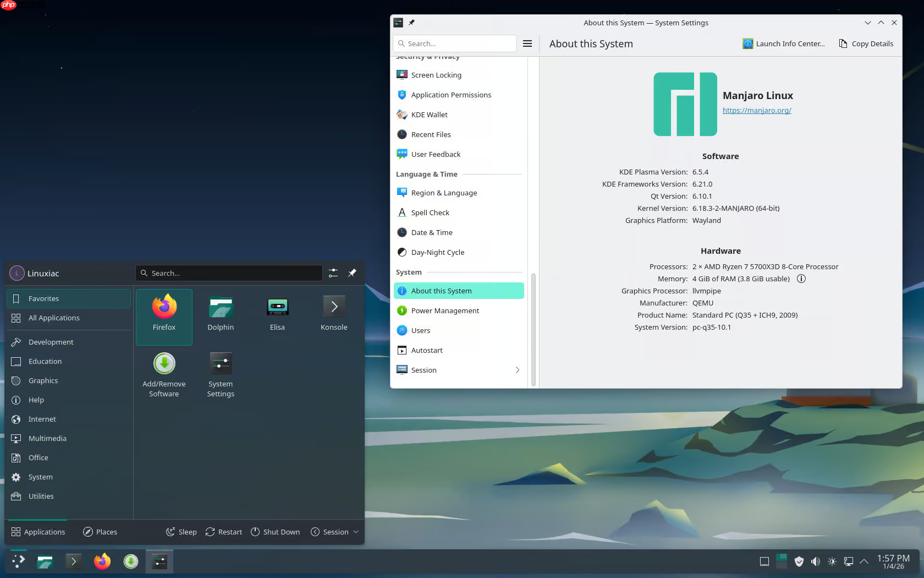Open Dolphin from the taskbar
Viewport: 924px width, 578px height.
pos(45,561)
